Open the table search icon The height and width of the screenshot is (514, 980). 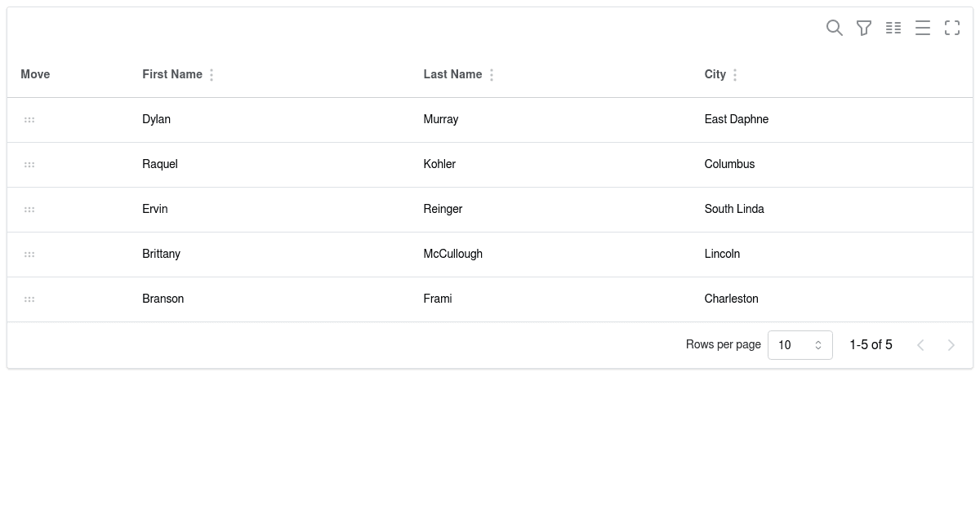tap(835, 28)
